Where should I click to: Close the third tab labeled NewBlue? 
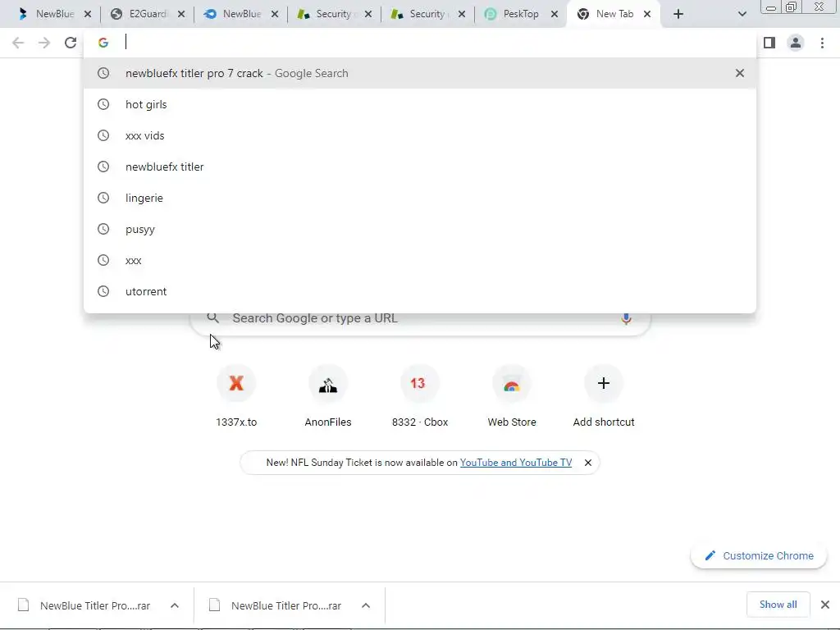pyautogui.click(x=275, y=14)
